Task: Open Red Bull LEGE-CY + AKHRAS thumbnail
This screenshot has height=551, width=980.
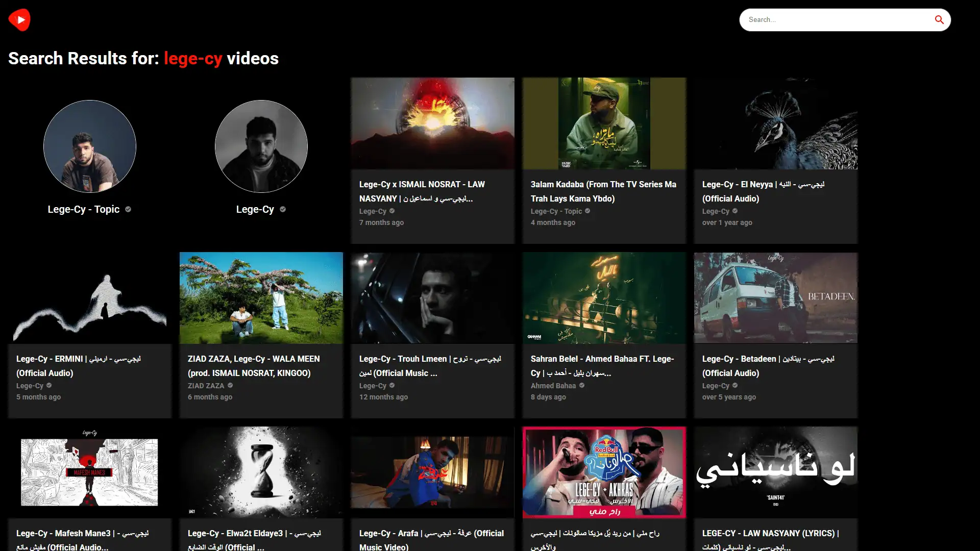Action: [x=604, y=472]
